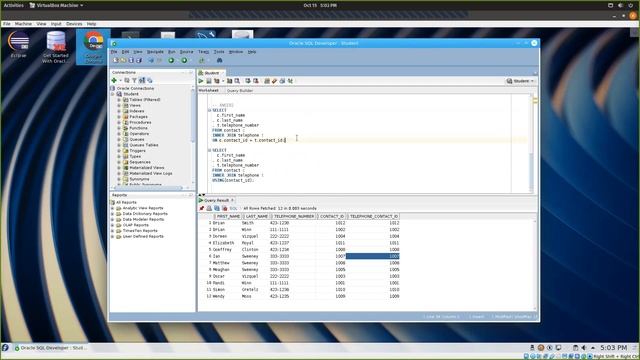
Task: Click the Run Script icon in worksheet toolbar
Action: coord(209,81)
